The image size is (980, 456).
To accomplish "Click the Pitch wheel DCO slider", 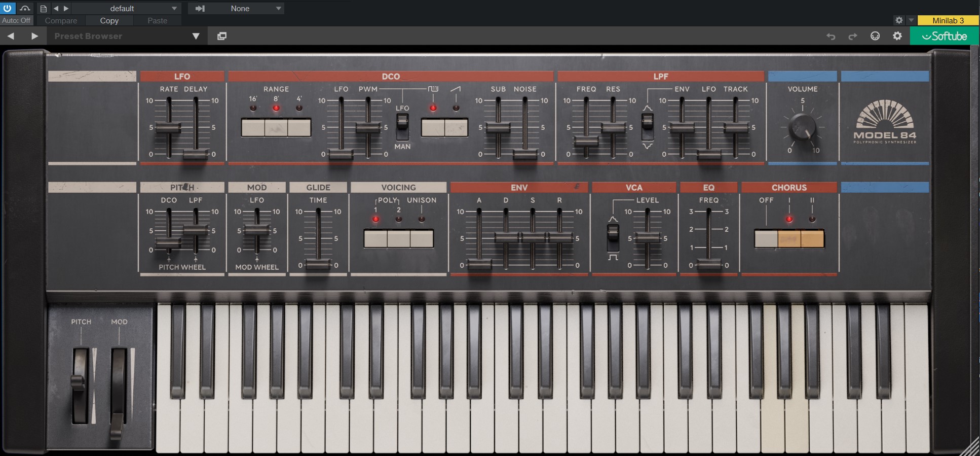I will pyautogui.click(x=169, y=243).
